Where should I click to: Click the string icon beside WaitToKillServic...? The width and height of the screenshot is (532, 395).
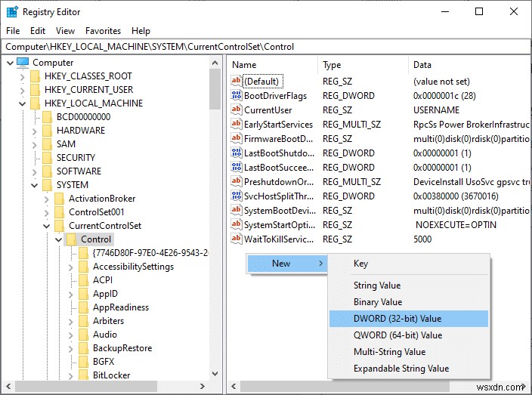click(x=236, y=239)
